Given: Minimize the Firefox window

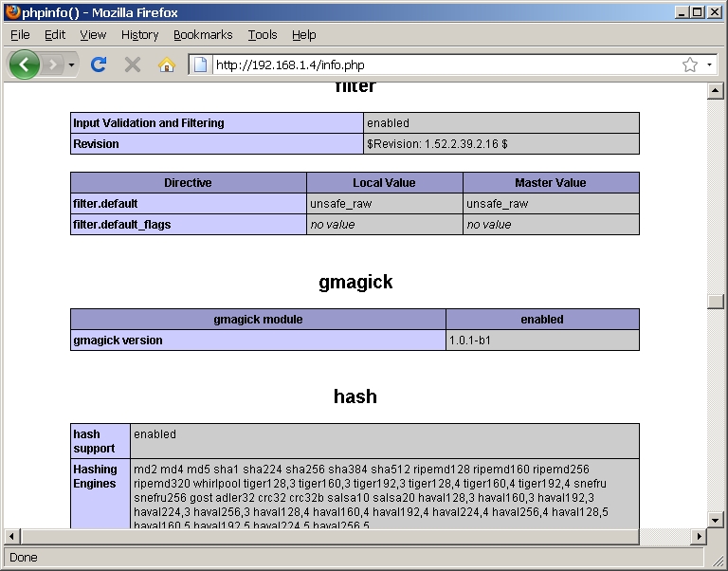Looking at the screenshot, I should click(682, 12).
